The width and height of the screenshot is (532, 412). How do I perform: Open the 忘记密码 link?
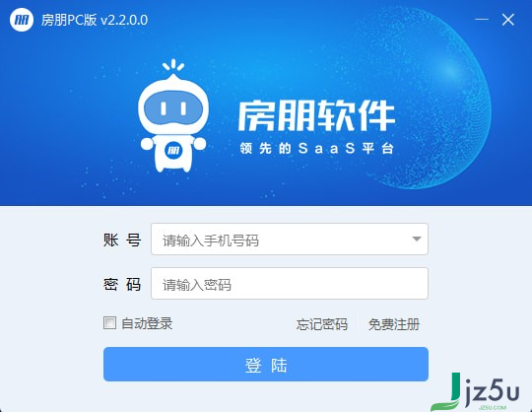[x=321, y=324]
